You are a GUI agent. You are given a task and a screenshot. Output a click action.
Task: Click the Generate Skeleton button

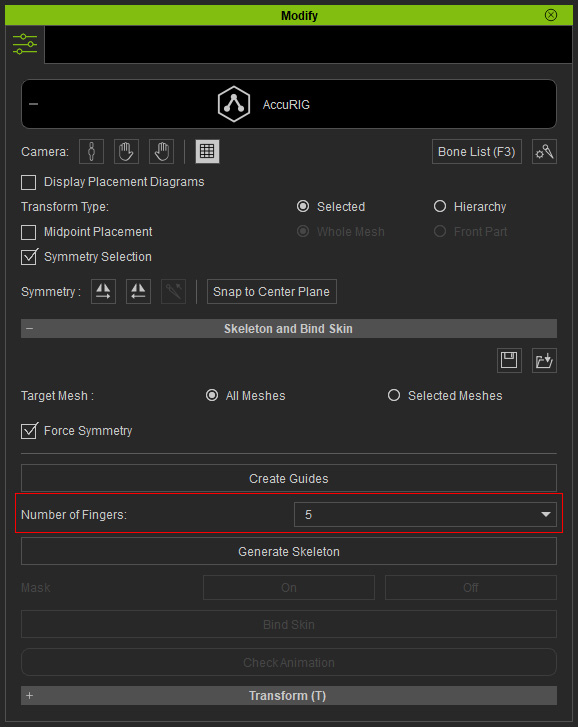(x=289, y=552)
